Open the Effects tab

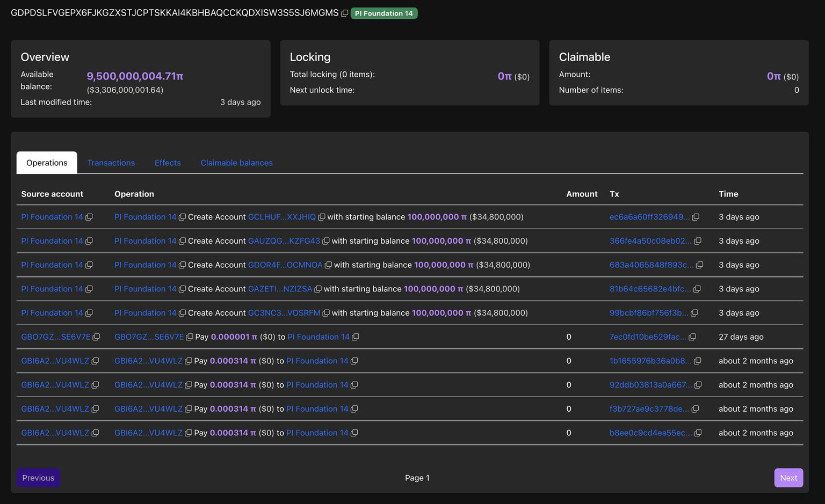tap(168, 163)
